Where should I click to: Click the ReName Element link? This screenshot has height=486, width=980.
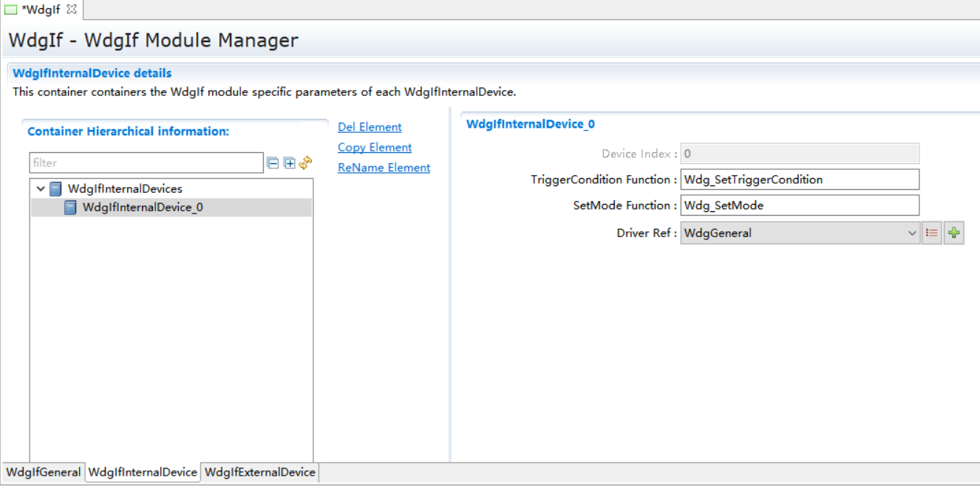[x=384, y=168]
